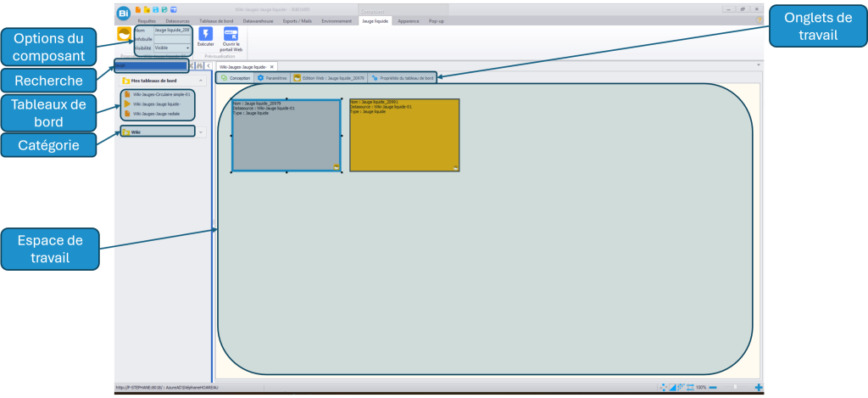Viewport: 868px width, 398px height.
Task: Open Edition Web : Jauge liquide_20979 tab
Action: click(x=329, y=78)
